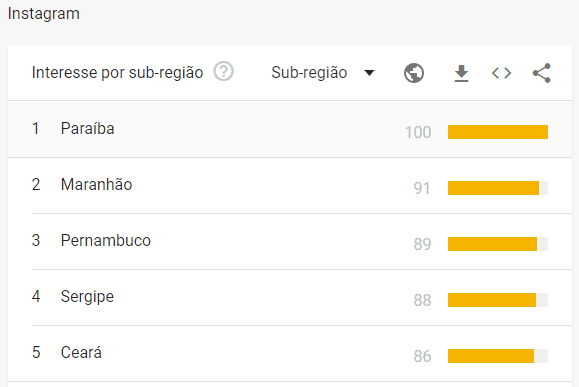Click the embed code brackets icon
579x387 pixels.
tap(501, 73)
